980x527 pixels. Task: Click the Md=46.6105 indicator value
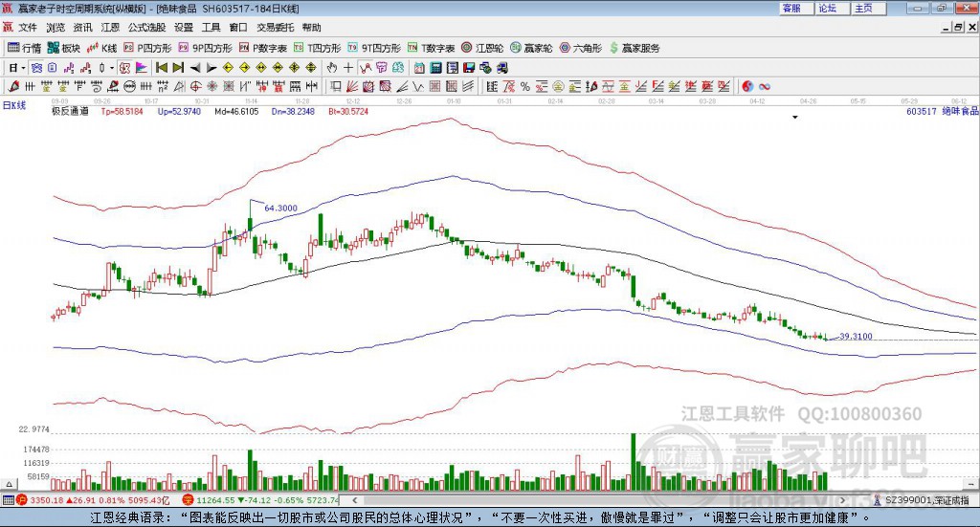(236, 111)
